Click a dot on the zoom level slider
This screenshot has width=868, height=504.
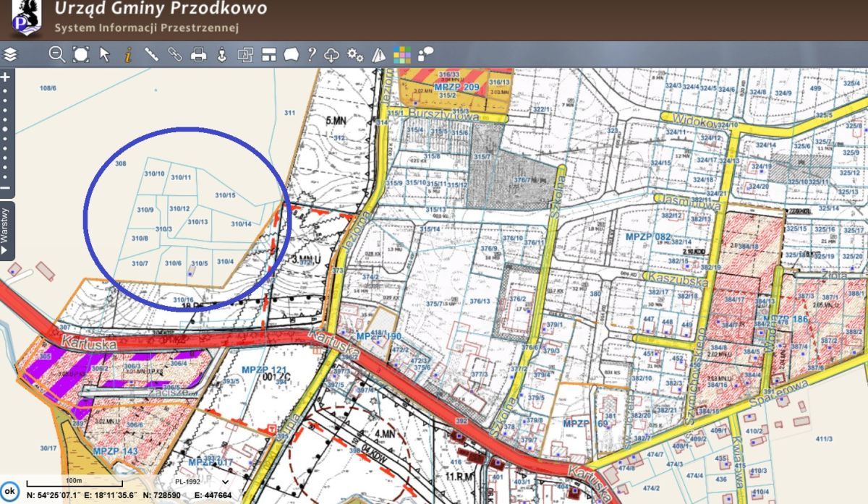click(6, 130)
